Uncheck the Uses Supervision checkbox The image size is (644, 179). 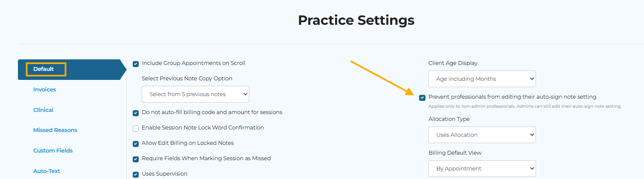(x=136, y=174)
